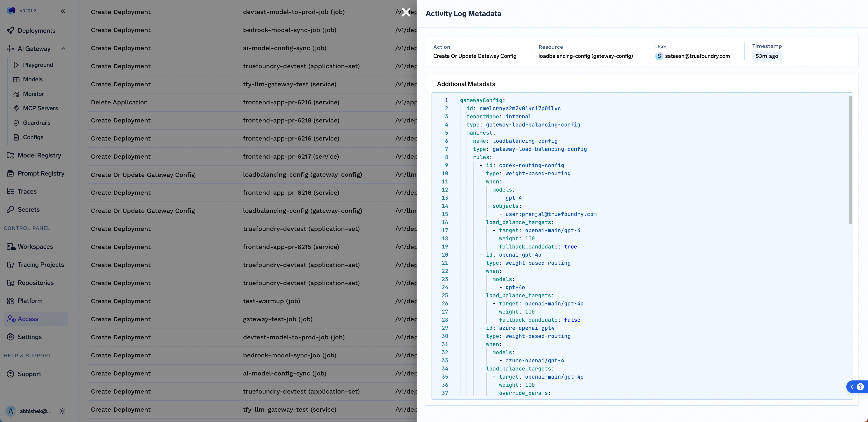Click the Delete Application row
This screenshot has height=422, width=868.
click(252, 102)
